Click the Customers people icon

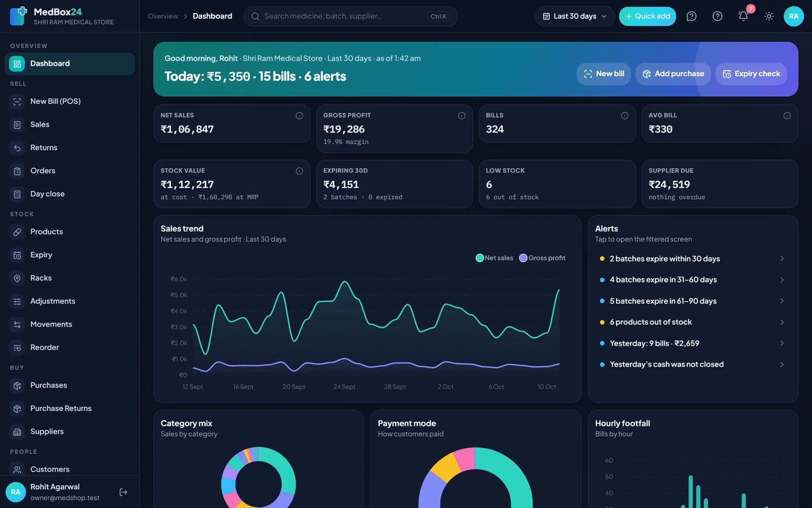(x=17, y=469)
